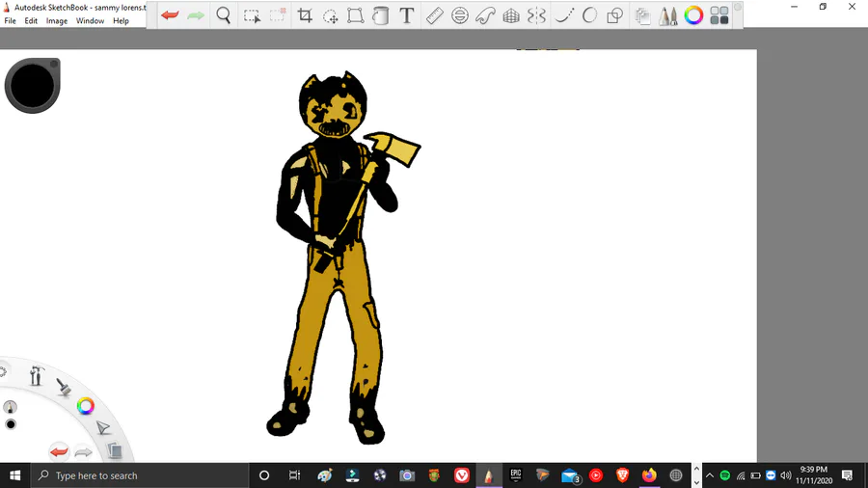Image resolution: width=868 pixels, height=488 pixels.
Task: Select the Transform distort tool
Action: point(355,15)
